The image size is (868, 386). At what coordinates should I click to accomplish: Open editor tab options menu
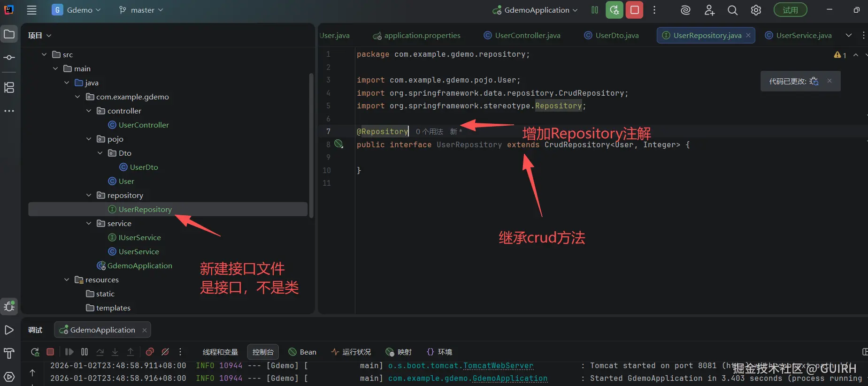[863, 35]
